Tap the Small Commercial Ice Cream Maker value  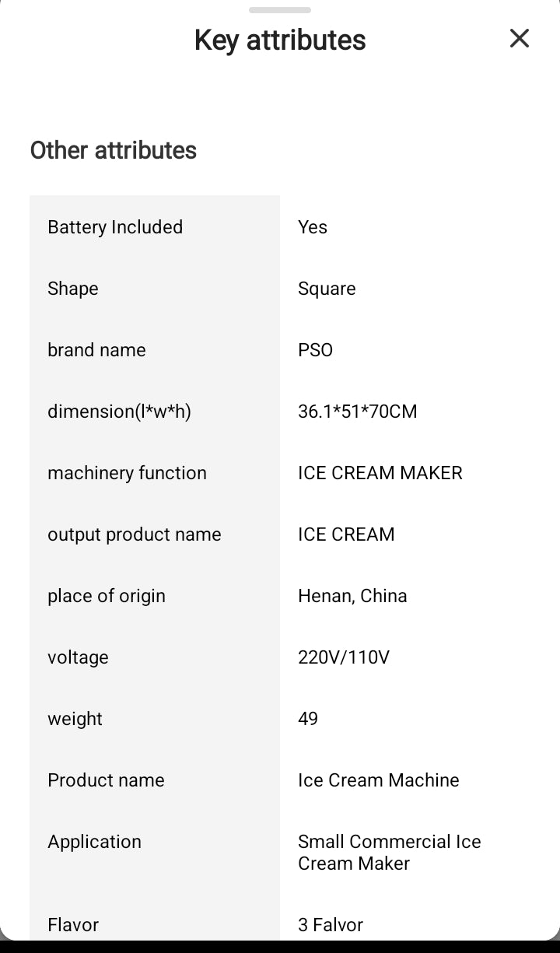(x=389, y=853)
